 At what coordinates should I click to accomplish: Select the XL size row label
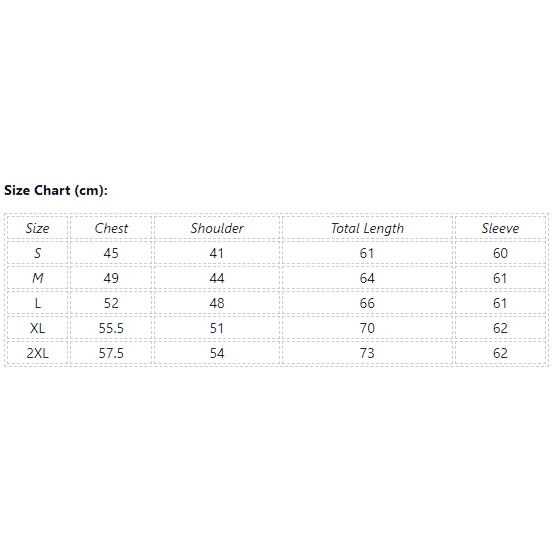click(x=37, y=328)
